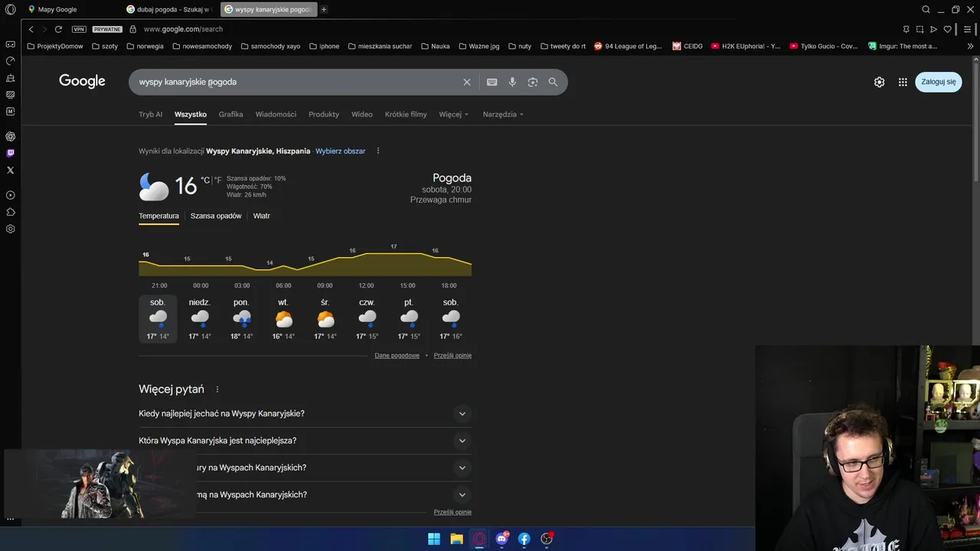The image size is (980, 551).
Task: Click the VPN badge in address bar
Action: [x=79, y=29]
